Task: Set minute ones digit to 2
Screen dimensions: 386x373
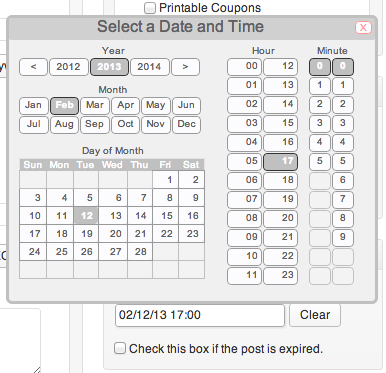Action: [x=343, y=105]
